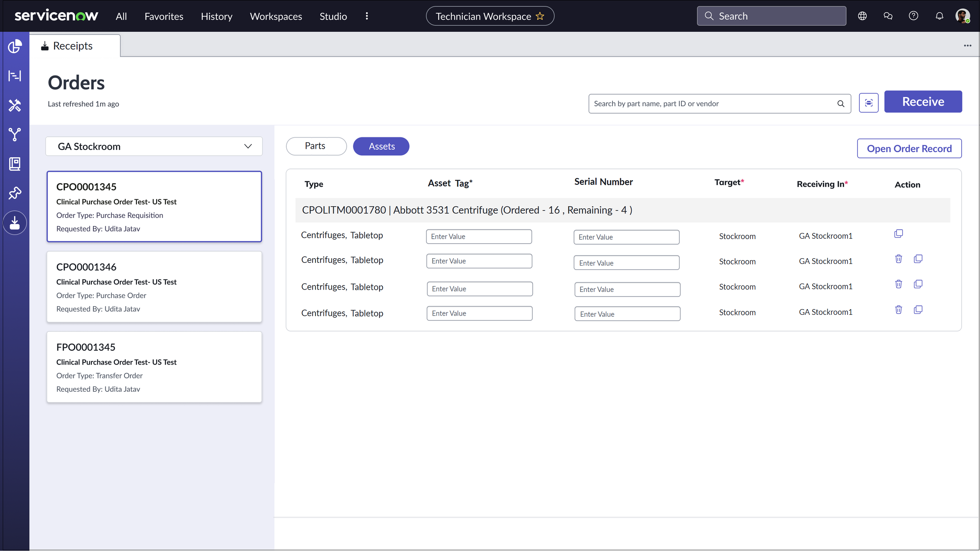Click the first Asset Tag input field
Viewport: 980px width, 552px height.
pos(479,236)
